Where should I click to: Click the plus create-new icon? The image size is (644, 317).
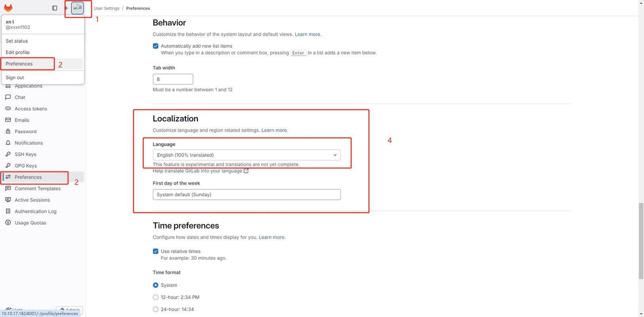pyautogui.click(x=66, y=8)
